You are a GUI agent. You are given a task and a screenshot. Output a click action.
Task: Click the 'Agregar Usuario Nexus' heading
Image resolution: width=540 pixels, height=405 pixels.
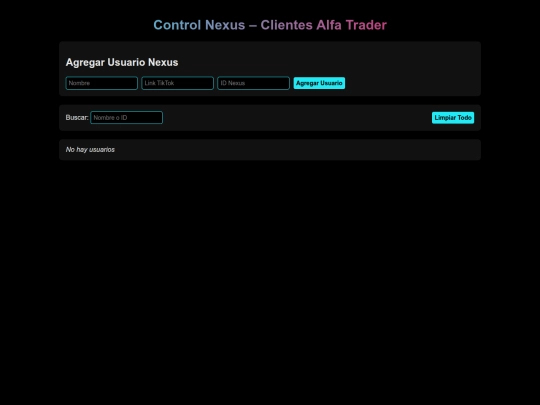[x=122, y=62]
